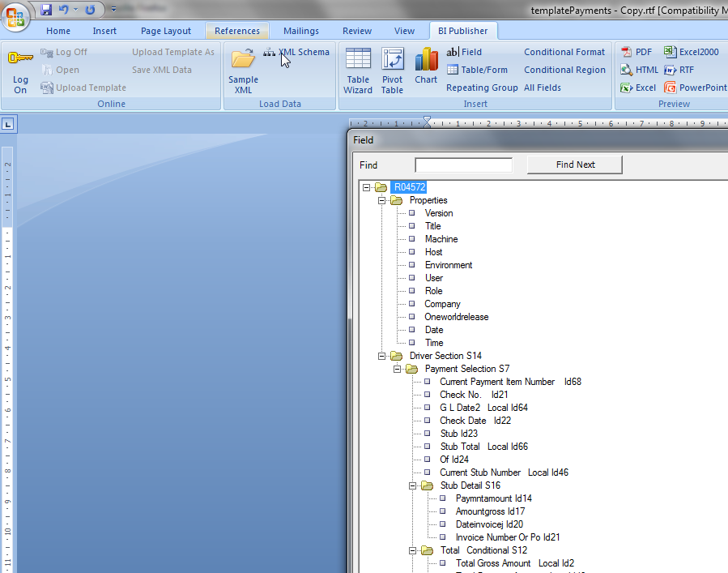Collapse Total Conditional S12 node
The width and height of the screenshot is (728, 573).
pyautogui.click(x=412, y=550)
